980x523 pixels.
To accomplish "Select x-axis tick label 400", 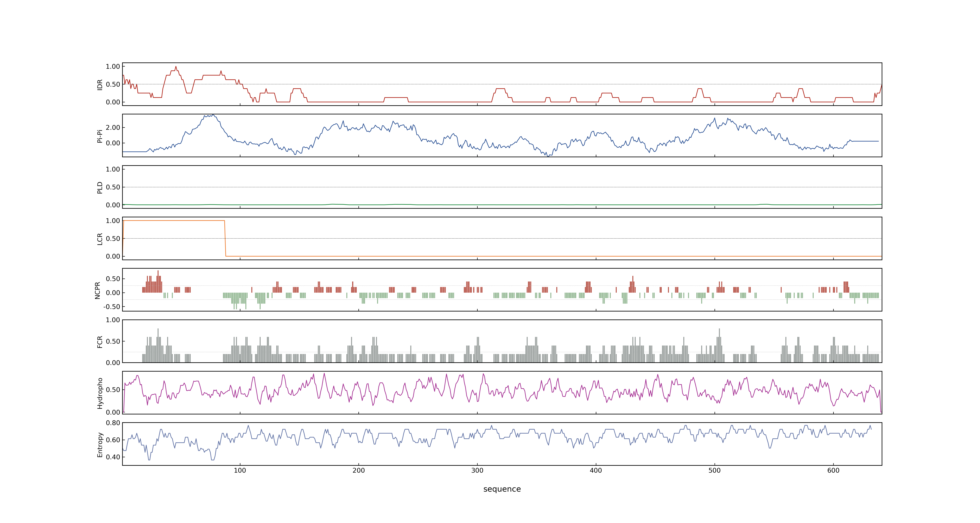I will [x=596, y=470].
